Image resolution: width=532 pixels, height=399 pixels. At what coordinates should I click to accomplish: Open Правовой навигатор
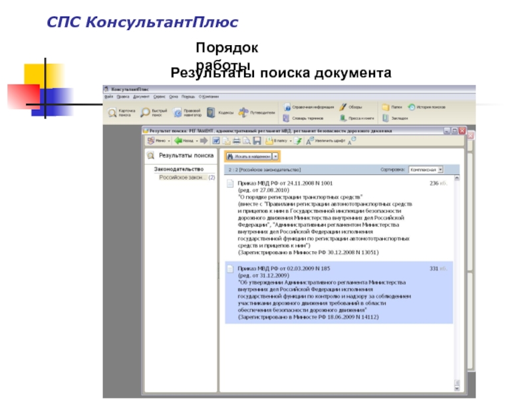click(187, 112)
